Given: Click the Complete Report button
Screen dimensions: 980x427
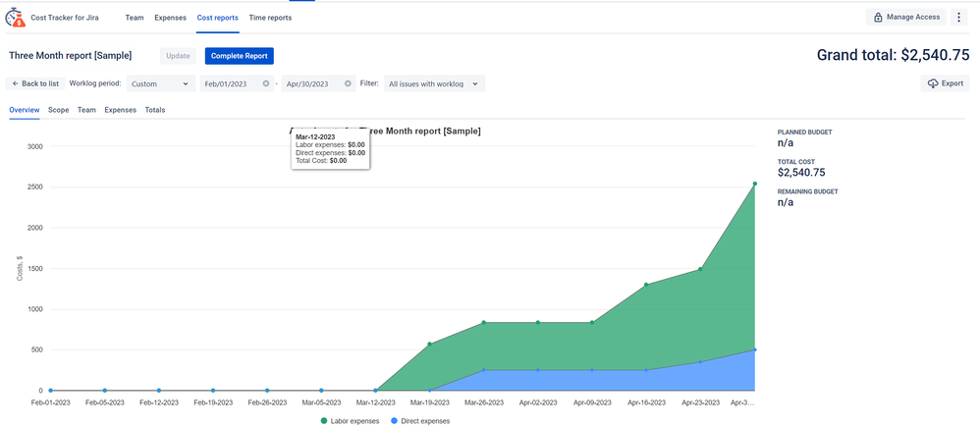Looking at the screenshot, I should click(x=240, y=56).
